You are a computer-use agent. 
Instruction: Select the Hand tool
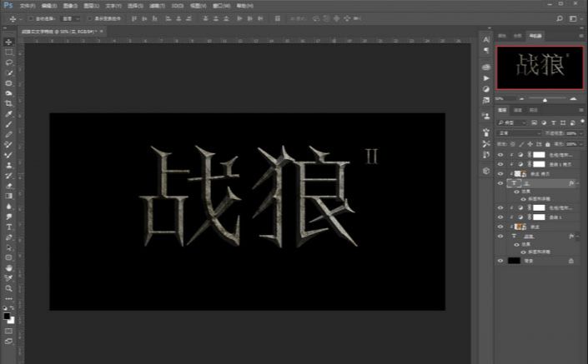coord(8,268)
